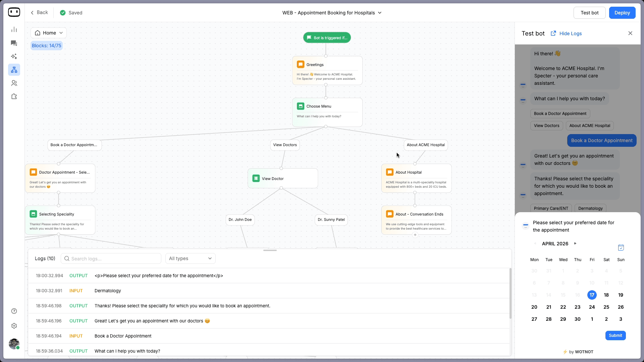Open the contacts people sidebar icon
The image size is (644, 362).
[x=14, y=83]
